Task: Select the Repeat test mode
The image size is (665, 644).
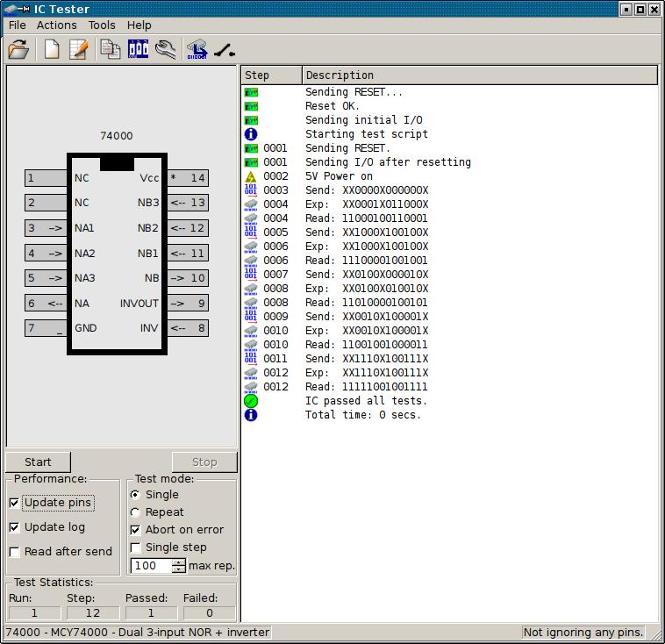Action: coord(135,512)
